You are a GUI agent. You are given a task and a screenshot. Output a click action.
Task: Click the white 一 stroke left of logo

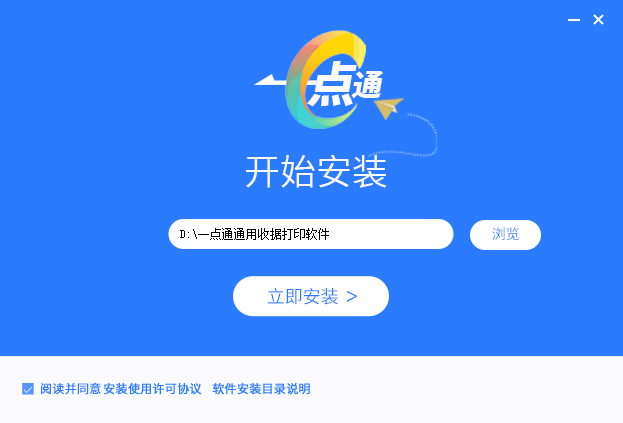tap(270, 80)
